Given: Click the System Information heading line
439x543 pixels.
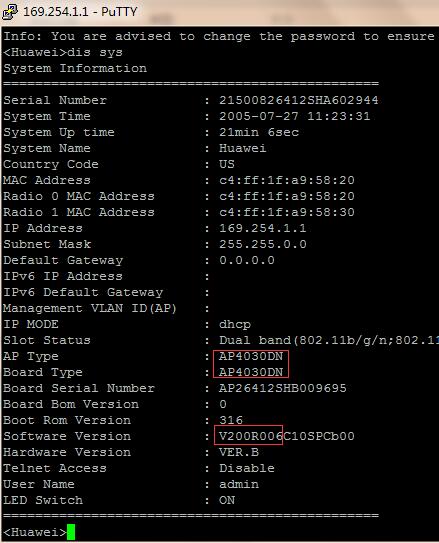Looking at the screenshot, I should coord(75,68).
